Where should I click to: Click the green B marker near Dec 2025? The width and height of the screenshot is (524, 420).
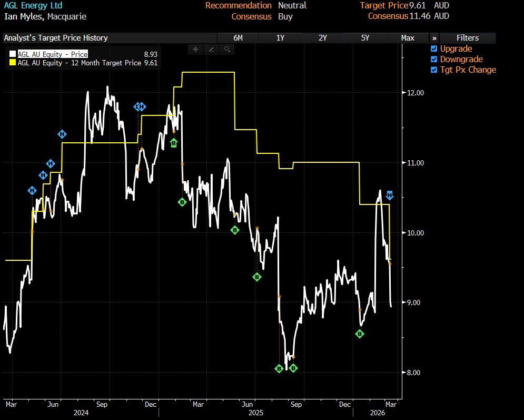point(360,334)
